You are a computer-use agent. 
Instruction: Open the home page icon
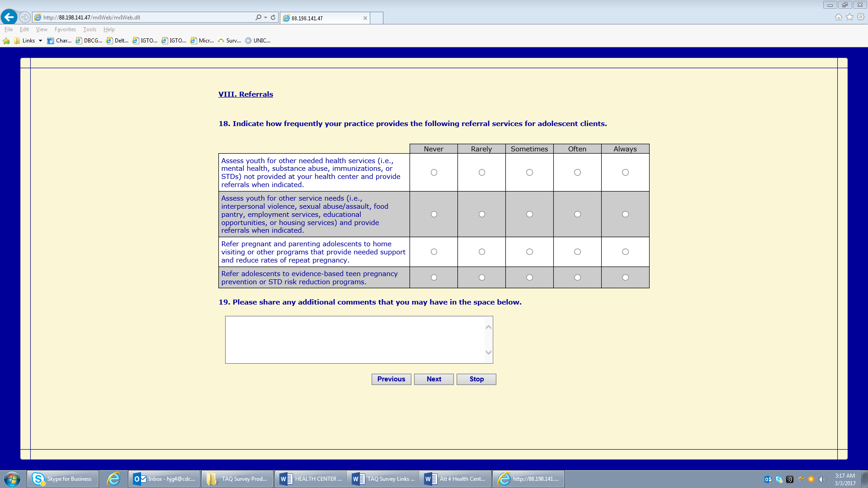tap(839, 17)
